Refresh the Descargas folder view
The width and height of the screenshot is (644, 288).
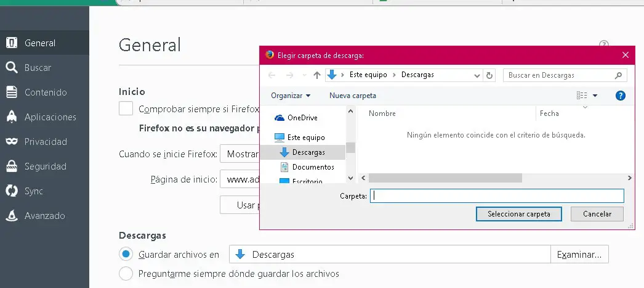coord(489,75)
